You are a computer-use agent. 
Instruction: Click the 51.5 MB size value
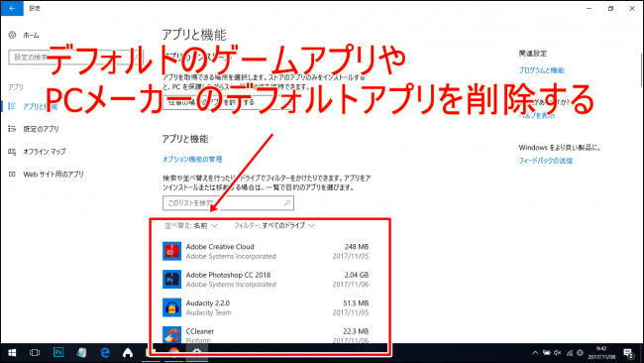356,302
